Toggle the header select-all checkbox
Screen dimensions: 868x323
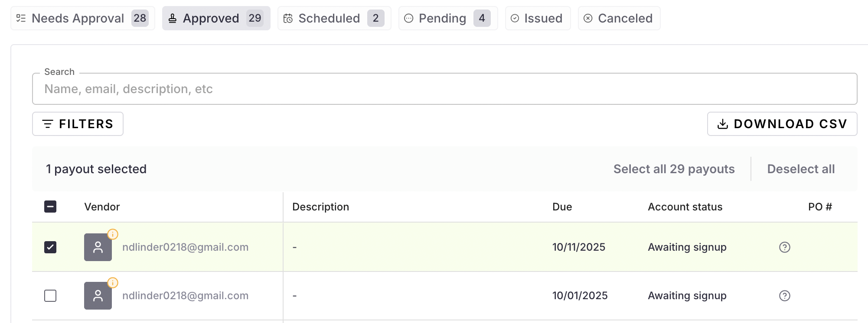(x=50, y=207)
